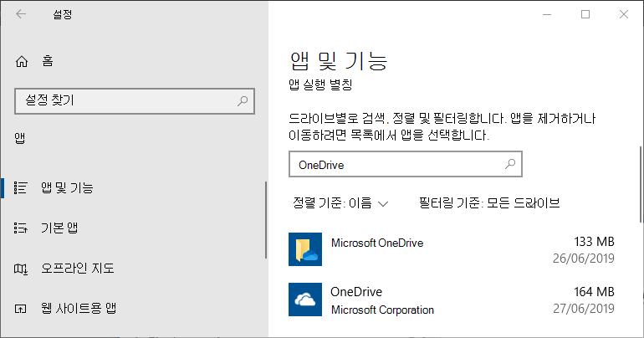Click the main pane vertical scrollbar
This screenshot has height=338, width=644.
(641, 184)
